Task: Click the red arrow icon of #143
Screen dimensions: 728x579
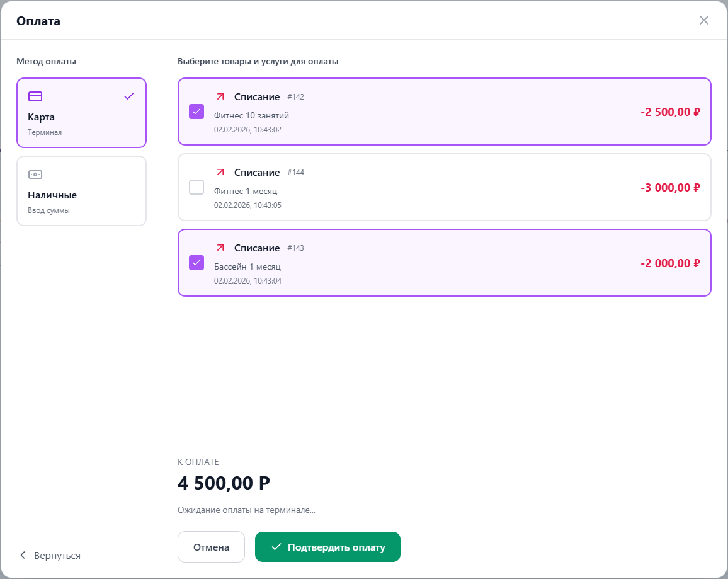Action: pyautogui.click(x=220, y=248)
